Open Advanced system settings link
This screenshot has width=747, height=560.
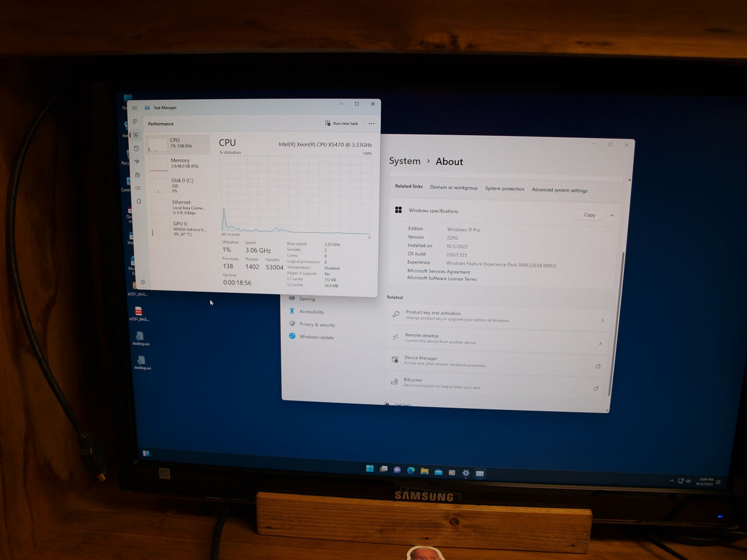pyautogui.click(x=559, y=190)
